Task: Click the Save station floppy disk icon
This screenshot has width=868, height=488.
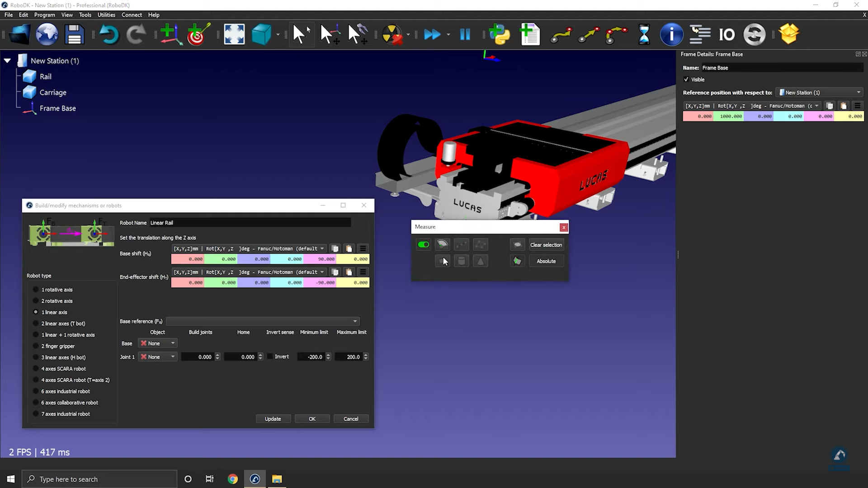Action: (x=74, y=34)
